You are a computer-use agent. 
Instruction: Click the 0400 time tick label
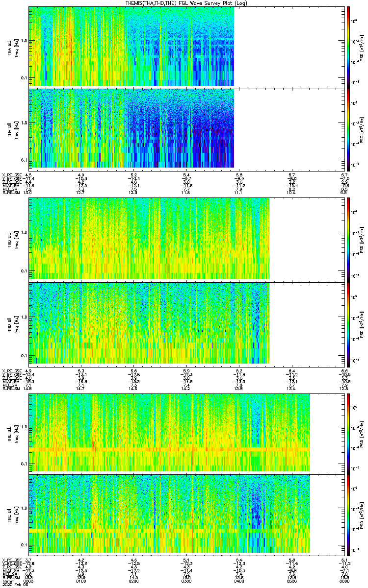tap(239, 581)
